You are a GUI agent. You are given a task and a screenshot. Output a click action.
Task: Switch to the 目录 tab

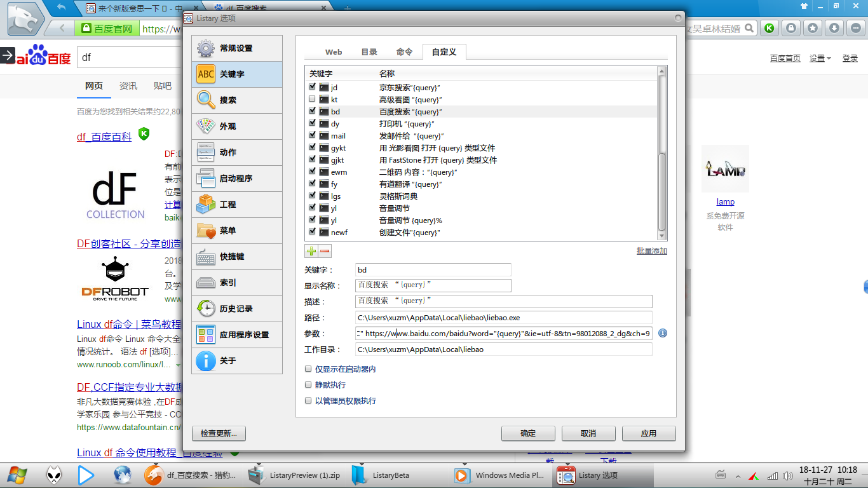click(369, 52)
